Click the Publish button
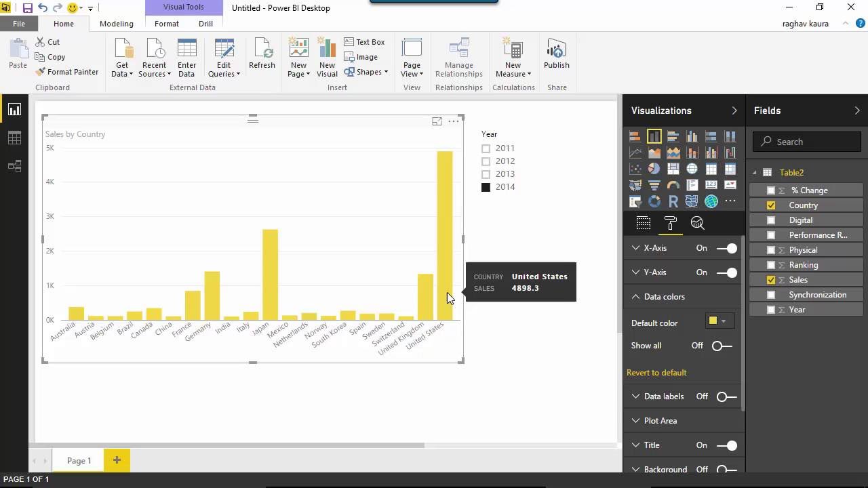 (x=557, y=54)
